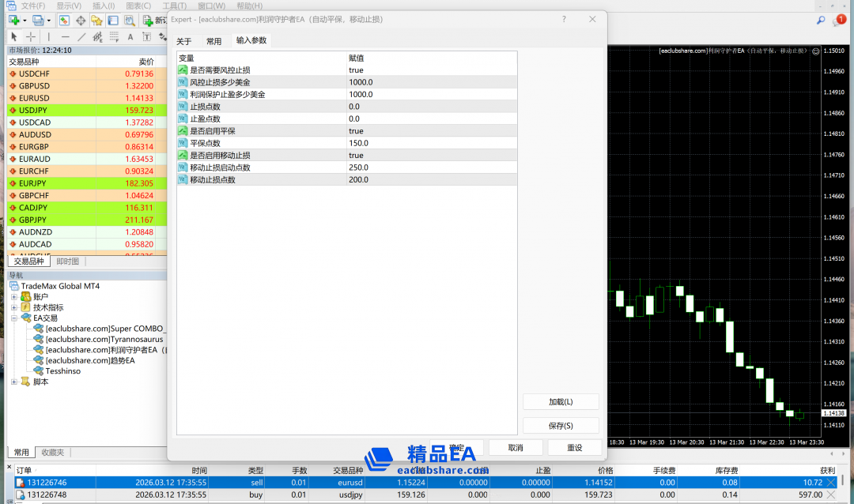Screen dimensions: 854x504
Task: Select the text label A tool
Action: pyautogui.click(x=130, y=36)
